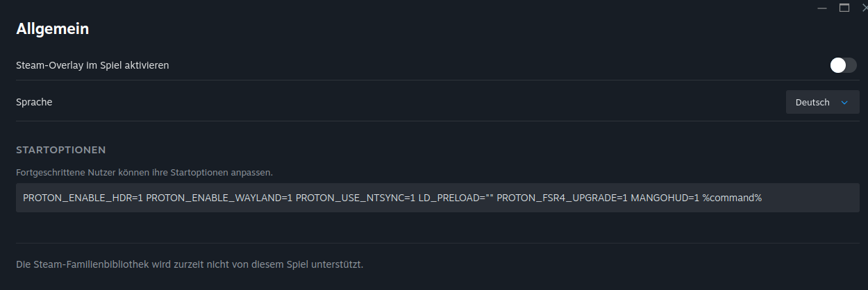This screenshot has width=868, height=290.
Task: Click PROTON_FSR4_UPGRADE=1 in the launch options
Action: (x=562, y=198)
